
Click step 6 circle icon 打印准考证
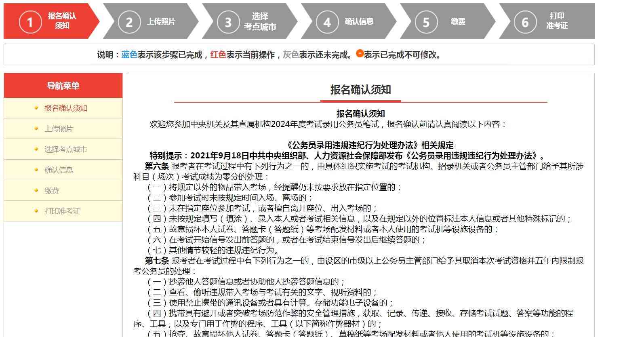point(525,21)
